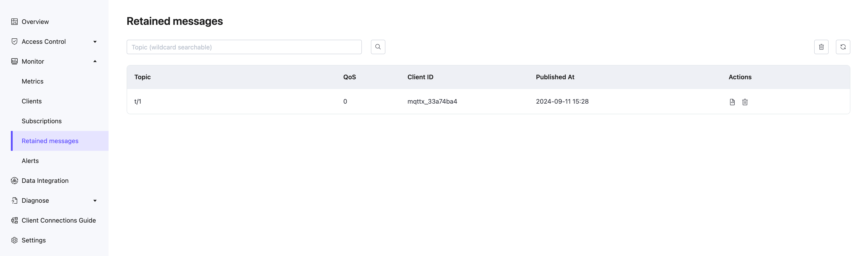Screen dimensions: 868x256
Task: Expand the Diagnose menu arrow
Action: [x=95, y=200]
